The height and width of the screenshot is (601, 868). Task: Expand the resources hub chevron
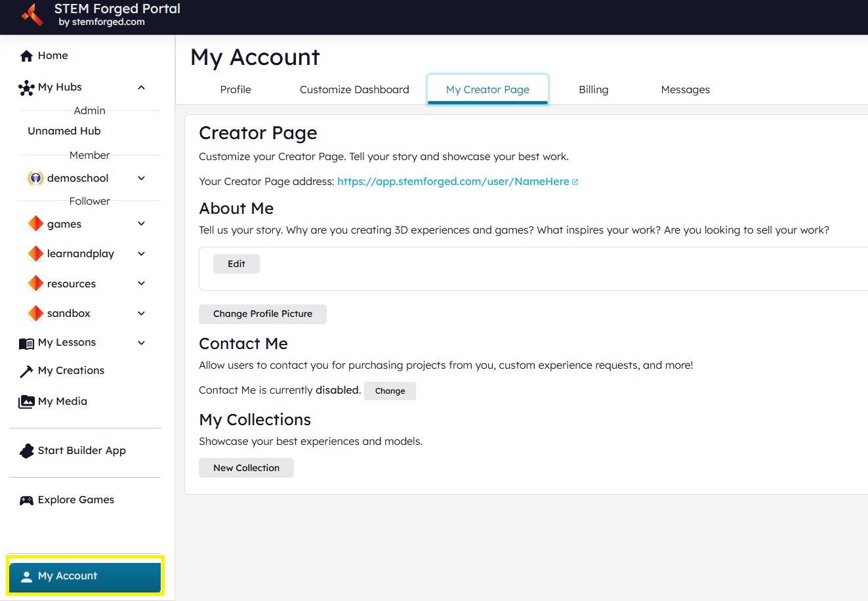tap(141, 283)
